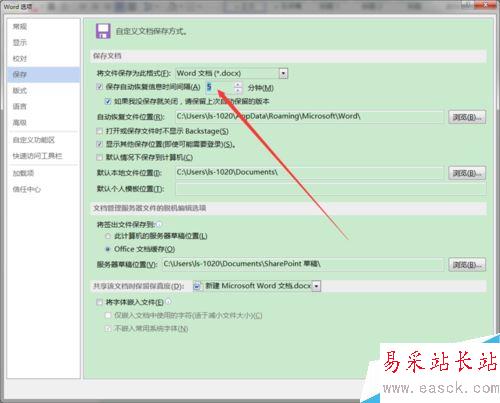Select the Office 文档缓存 radio option

click(x=108, y=249)
